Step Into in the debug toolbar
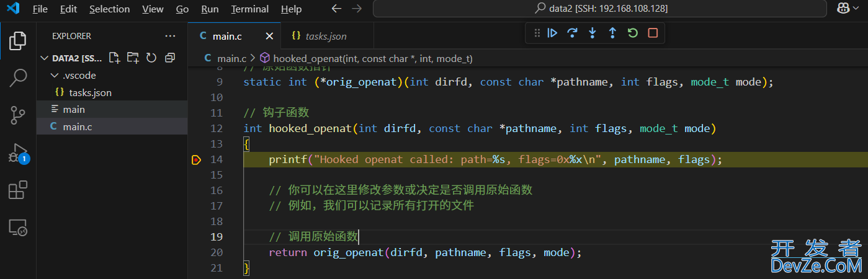 click(593, 33)
